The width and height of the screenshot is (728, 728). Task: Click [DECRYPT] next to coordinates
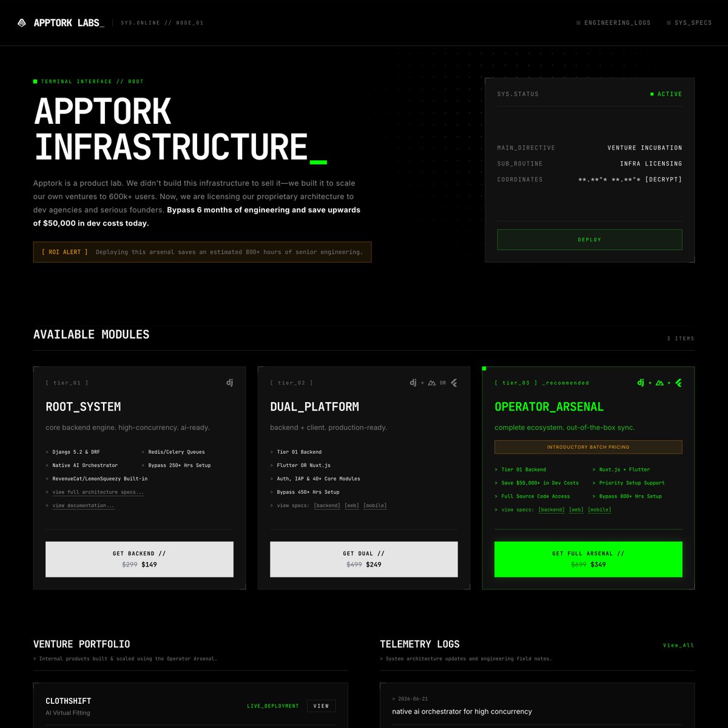point(664,180)
